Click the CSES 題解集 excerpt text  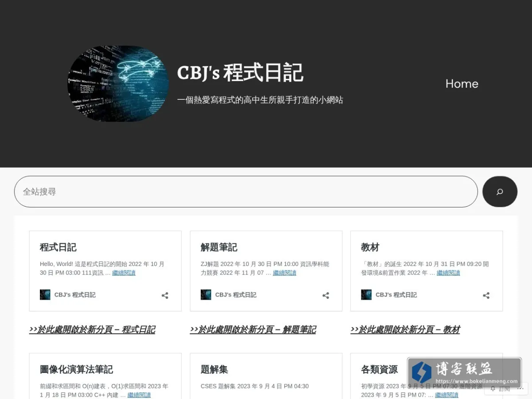click(254, 386)
